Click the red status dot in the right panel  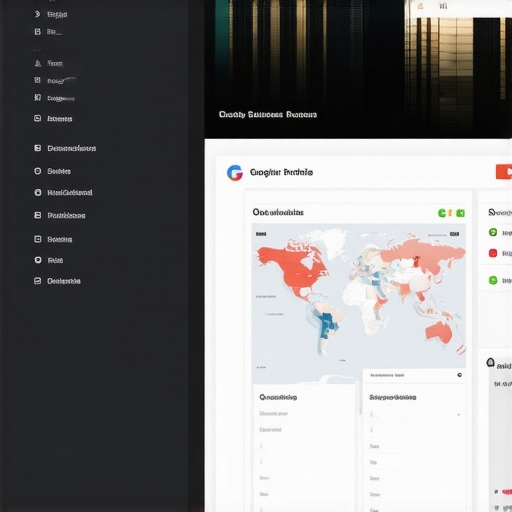pyautogui.click(x=493, y=253)
